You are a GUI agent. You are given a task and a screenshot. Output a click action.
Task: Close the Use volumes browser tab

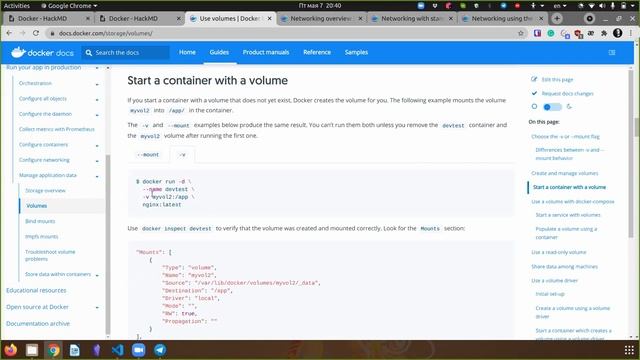[x=269, y=18]
